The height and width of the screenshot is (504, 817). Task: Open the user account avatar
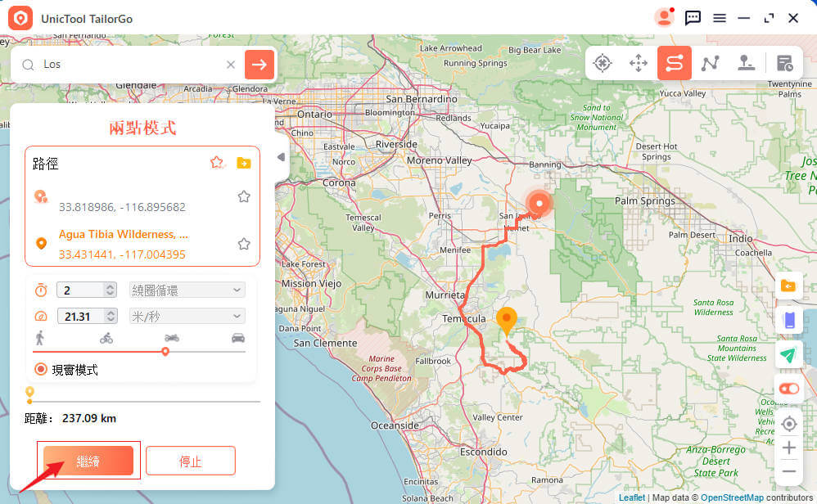[x=665, y=18]
